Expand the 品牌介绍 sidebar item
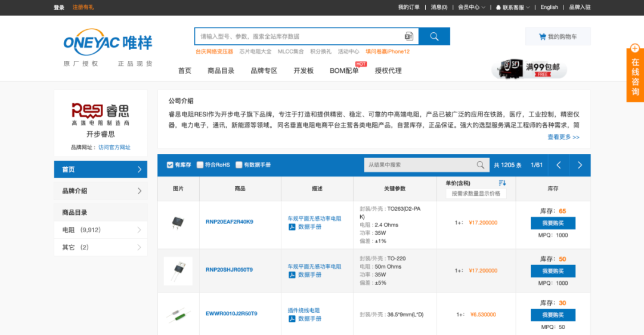 [101, 191]
